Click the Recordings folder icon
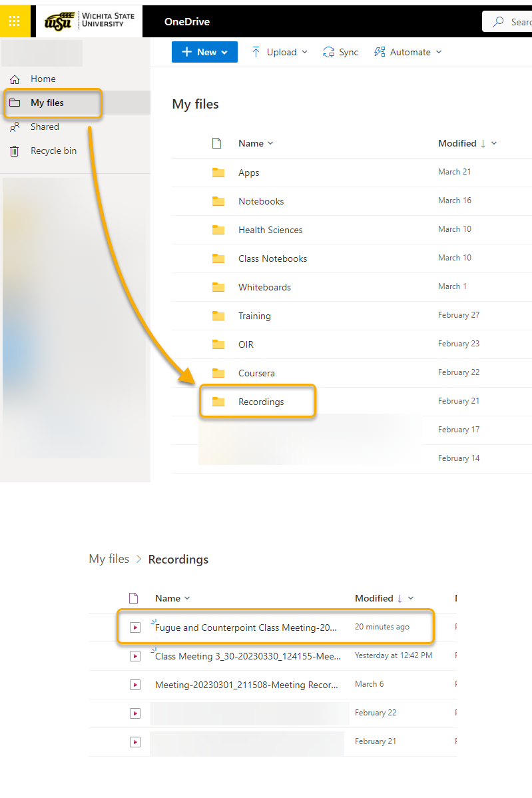This screenshot has width=532, height=798. click(x=218, y=402)
